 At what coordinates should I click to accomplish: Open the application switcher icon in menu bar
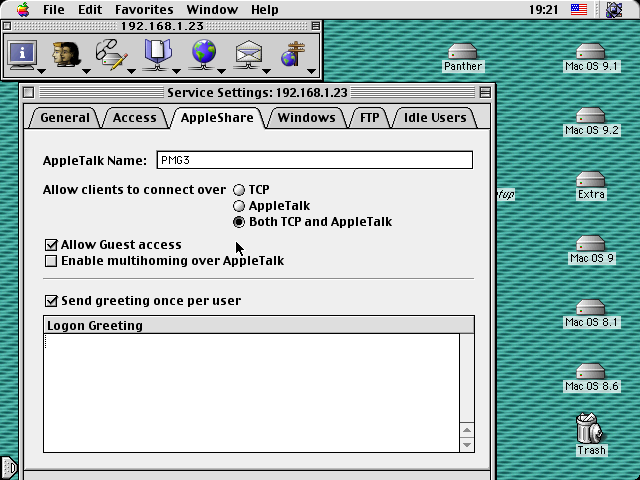613,9
